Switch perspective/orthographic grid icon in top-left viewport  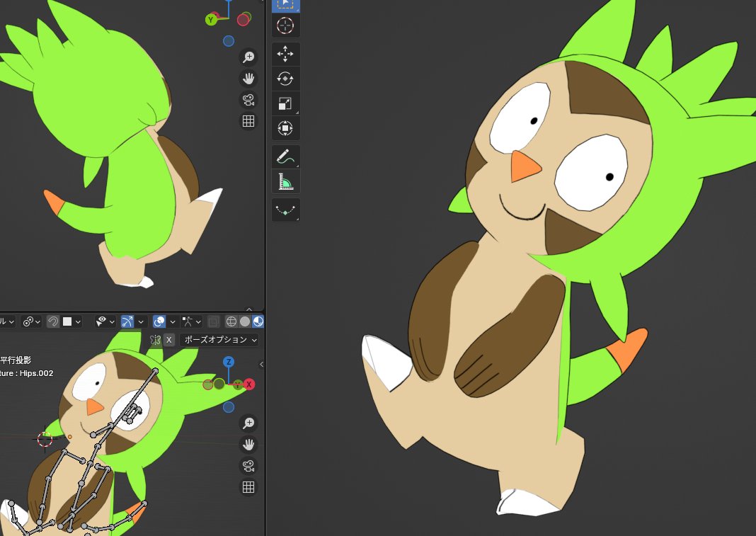click(248, 121)
